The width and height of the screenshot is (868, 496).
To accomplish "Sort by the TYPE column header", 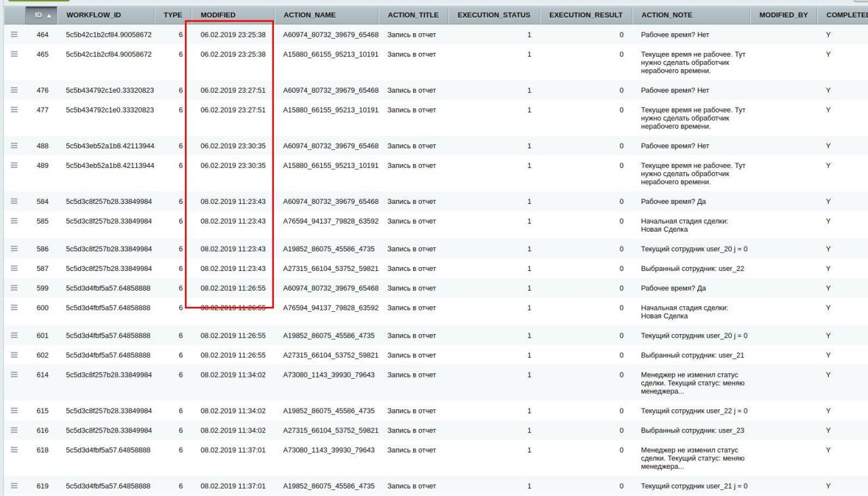I will (x=173, y=15).
